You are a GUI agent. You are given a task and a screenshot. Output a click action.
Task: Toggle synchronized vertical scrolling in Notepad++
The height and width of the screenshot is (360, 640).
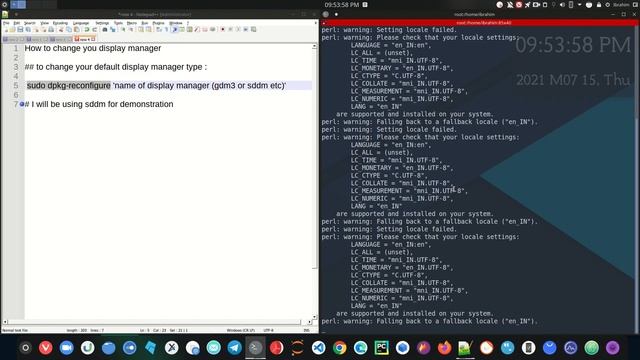(x=141, y=29)
